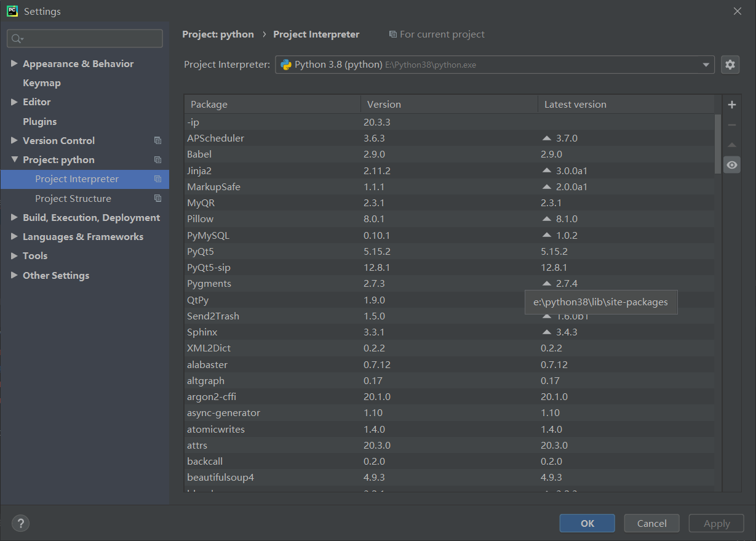Screen dimensions: 756x541
Task: Select the Babel package row
Action: (450, 154)
